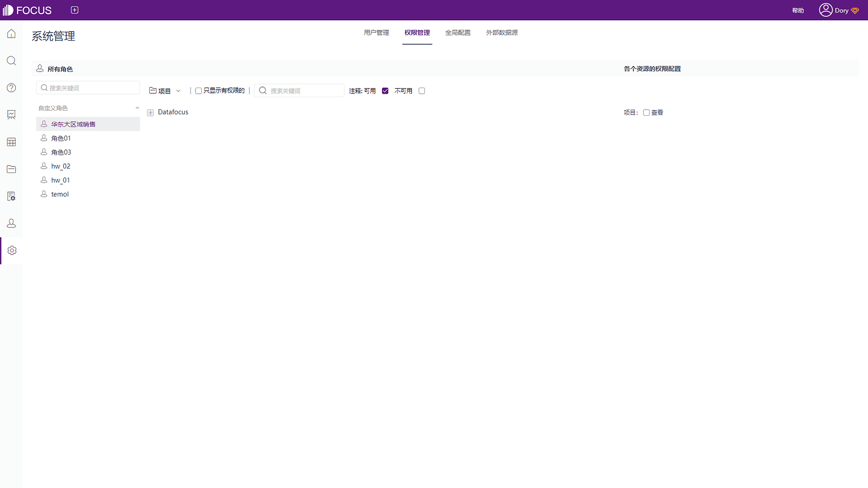Select role hw_01
Screen dimensions: 868x488
[x=88, y=180]
